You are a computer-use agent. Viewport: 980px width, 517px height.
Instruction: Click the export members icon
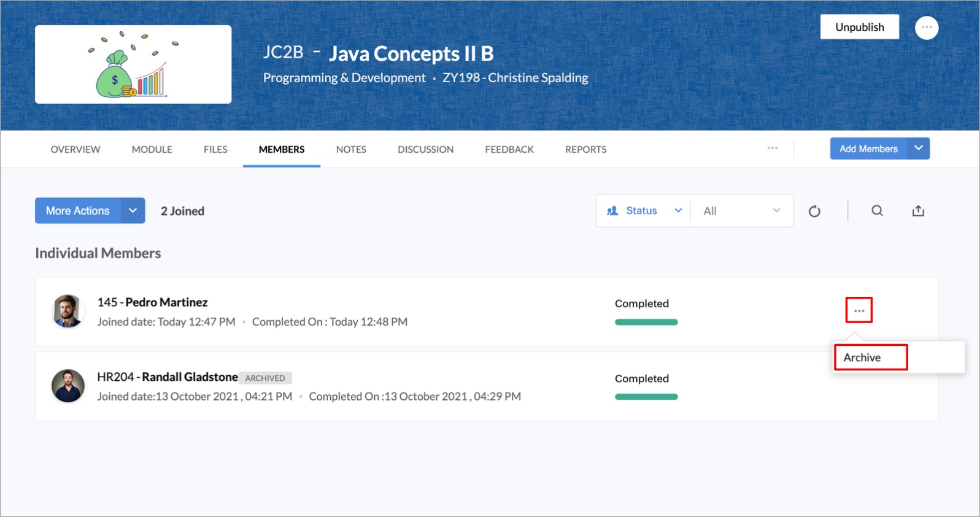[918, 211]
